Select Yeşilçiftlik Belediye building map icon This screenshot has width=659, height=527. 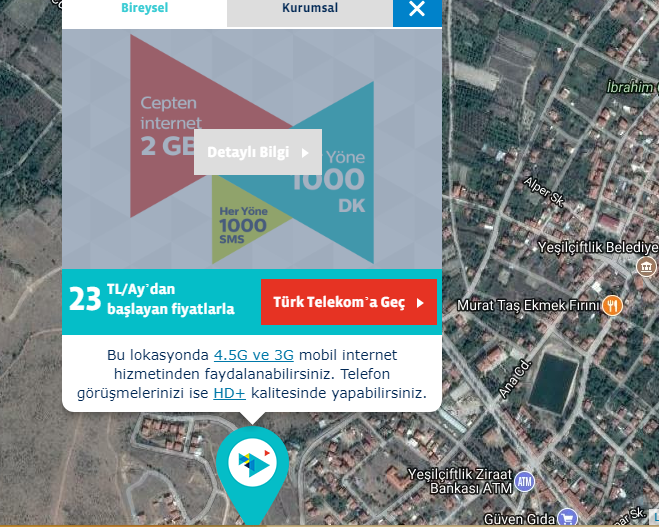pos(646,266)
